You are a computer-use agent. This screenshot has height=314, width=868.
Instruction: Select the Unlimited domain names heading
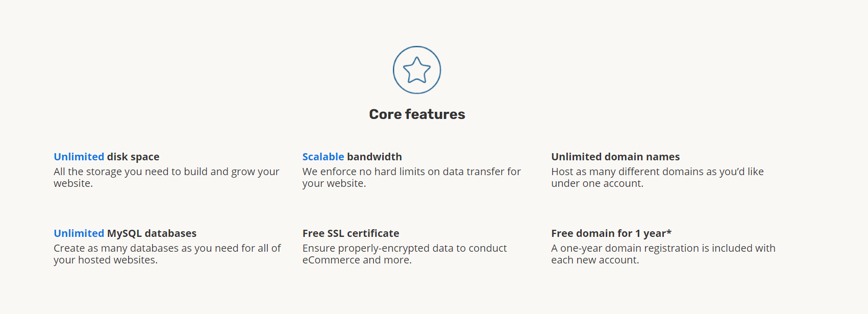pos(615,157)
